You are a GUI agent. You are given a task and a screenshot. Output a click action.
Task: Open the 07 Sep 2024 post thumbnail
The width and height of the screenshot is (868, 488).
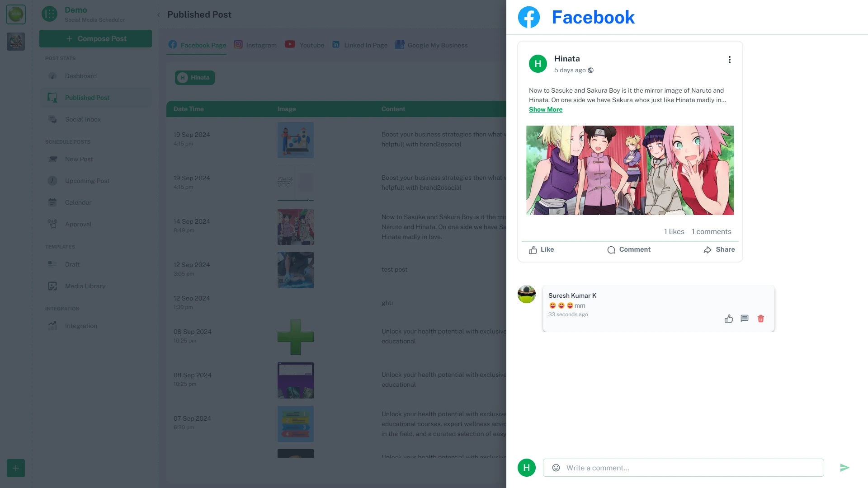(296, 424)
